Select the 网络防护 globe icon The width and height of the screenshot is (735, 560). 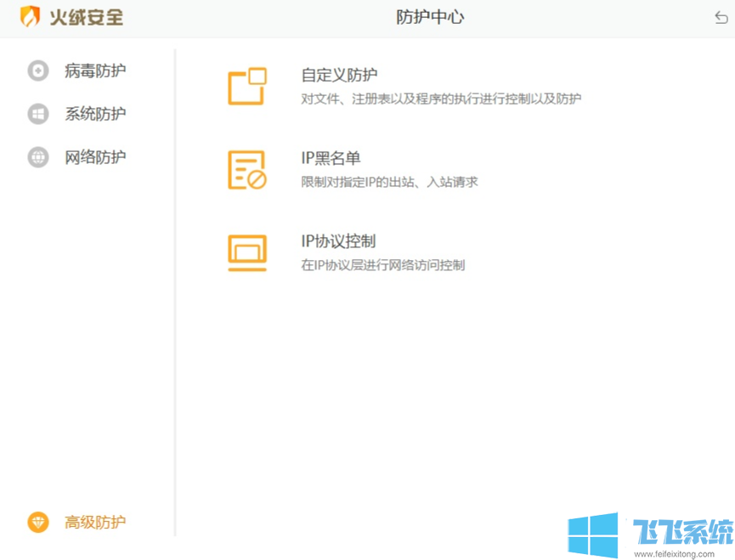[37, 157]
